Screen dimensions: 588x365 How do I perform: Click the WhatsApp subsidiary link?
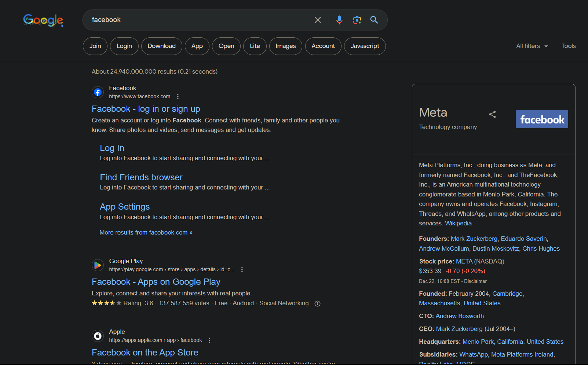click(x=474, y=354)
